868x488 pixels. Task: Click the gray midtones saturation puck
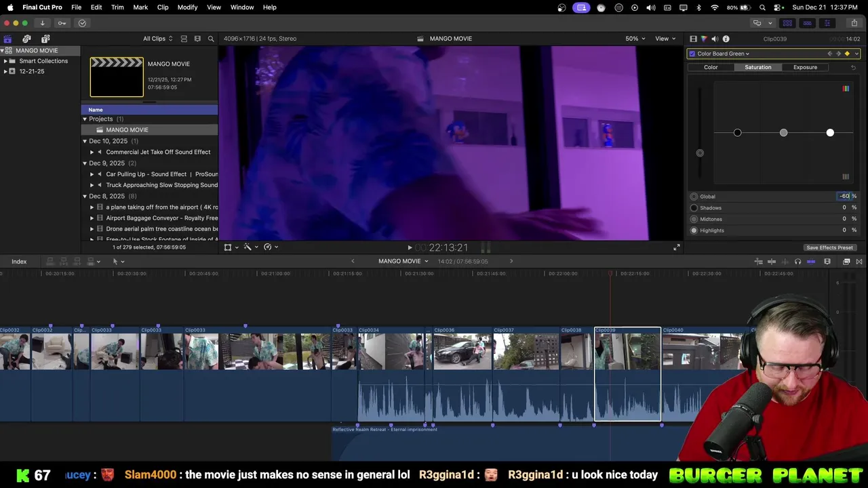[x=783, y=133]
